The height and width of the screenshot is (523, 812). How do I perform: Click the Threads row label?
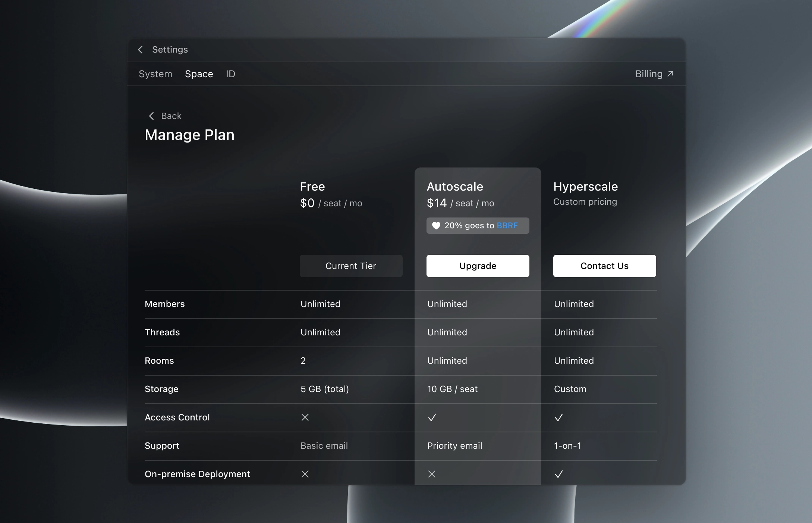[162, 332]
